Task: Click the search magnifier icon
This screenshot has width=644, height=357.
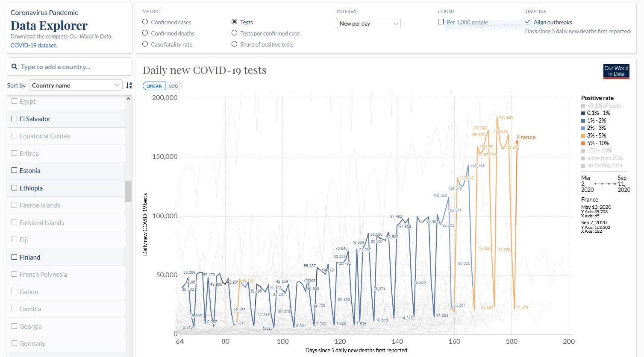Action: pyautogui.click(x=15, y=67)
